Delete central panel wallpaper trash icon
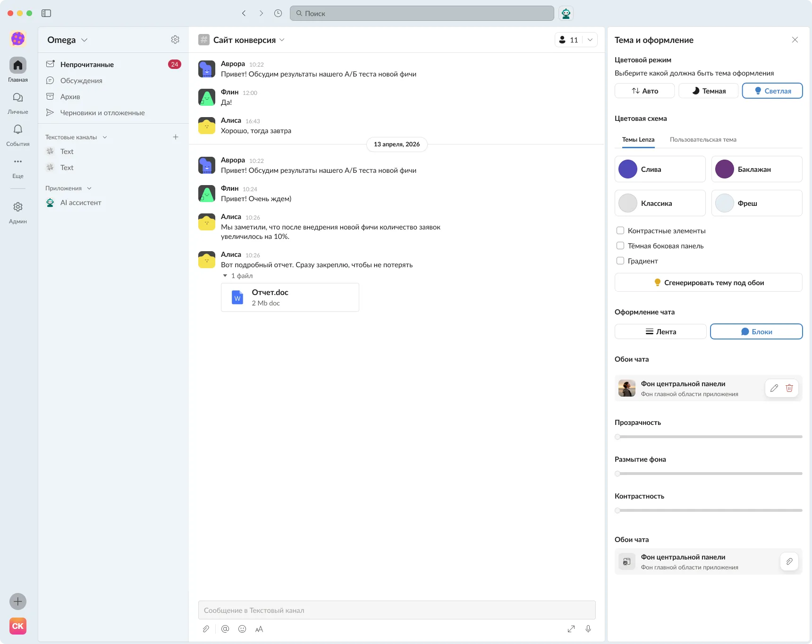The image size is (812, 644). [x=789, y=388]
